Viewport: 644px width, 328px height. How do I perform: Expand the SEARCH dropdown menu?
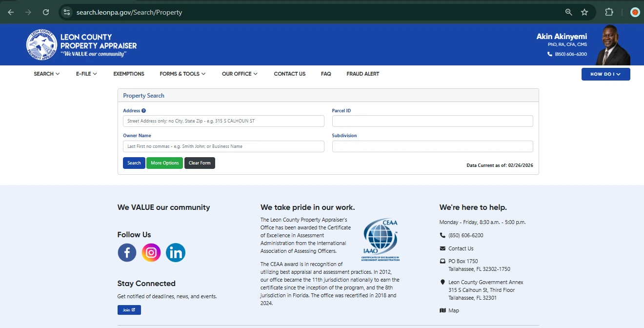click(46, 74)
